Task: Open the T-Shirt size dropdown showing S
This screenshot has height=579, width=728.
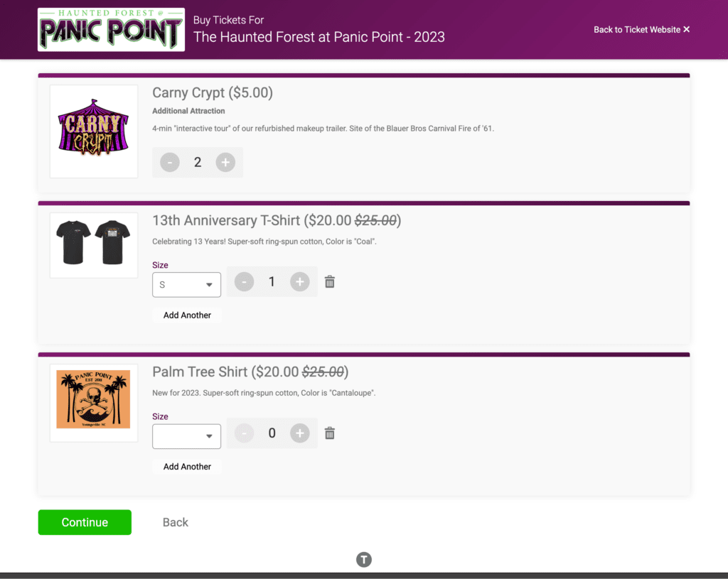Action: (x=187, y=284)
